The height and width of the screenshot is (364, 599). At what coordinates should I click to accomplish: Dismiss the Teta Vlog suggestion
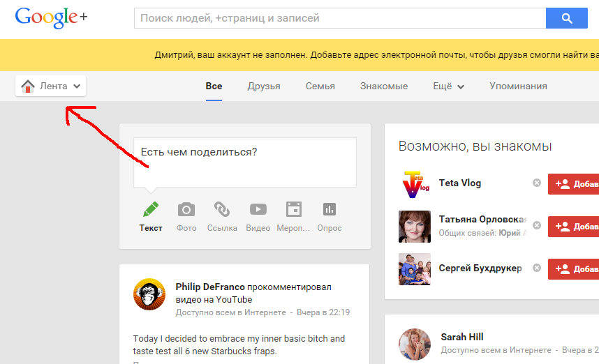(x=537, y=183)
